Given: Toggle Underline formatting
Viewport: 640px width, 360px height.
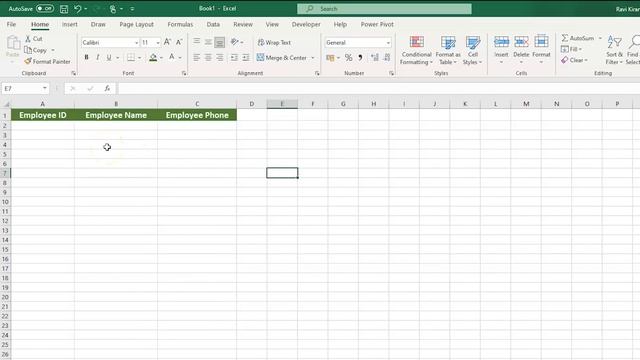Looking at the screenshot, I should 109,58.
